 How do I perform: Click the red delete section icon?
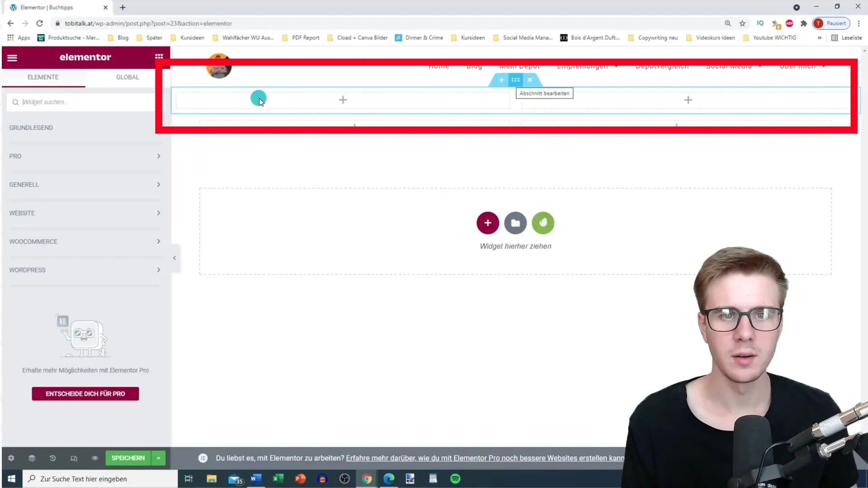(529, 79)
